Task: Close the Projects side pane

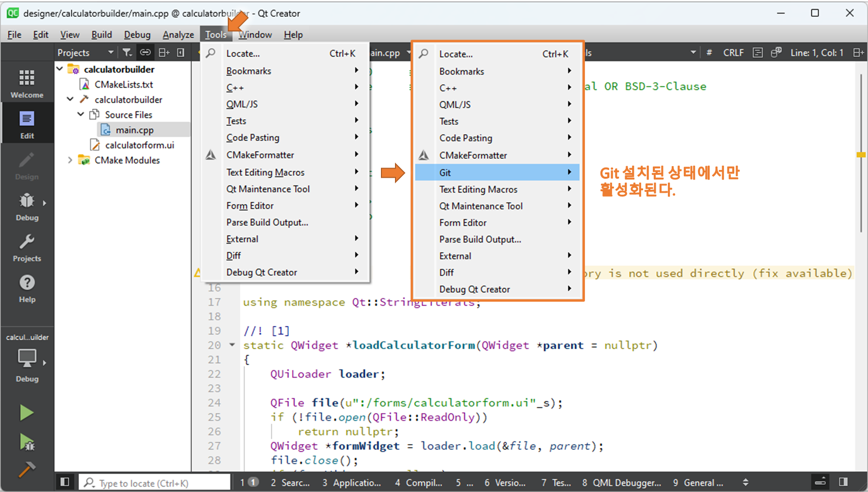Action: pyautogui.click(x=181, y=52)
